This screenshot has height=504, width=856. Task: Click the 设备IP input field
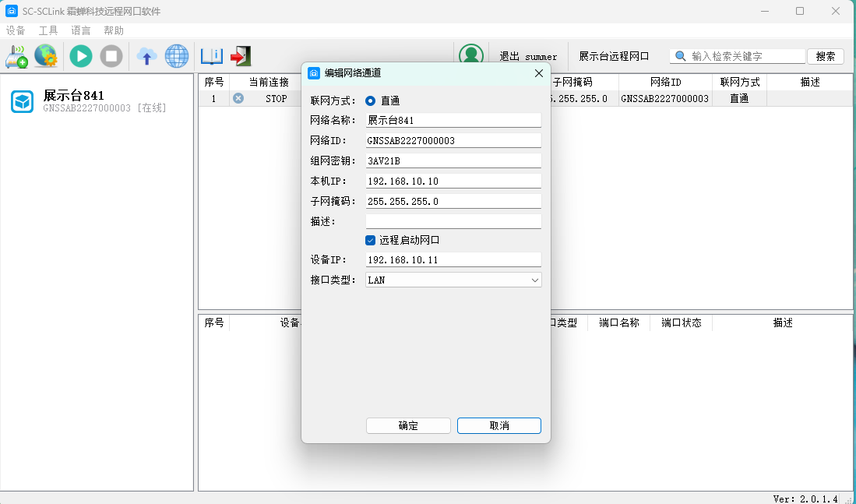pos(453,259)
